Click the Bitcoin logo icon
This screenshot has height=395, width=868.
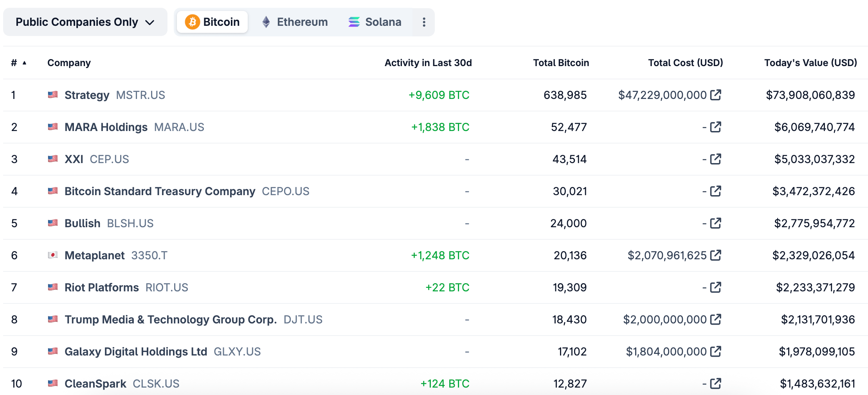(x=193, y=22)
